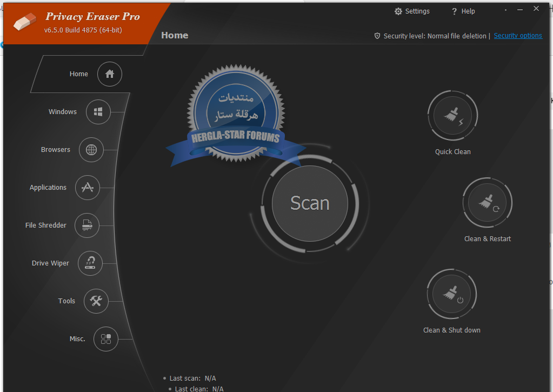Run Quick Clean broom icon
553x392 pixels.
tap(453, 115)
